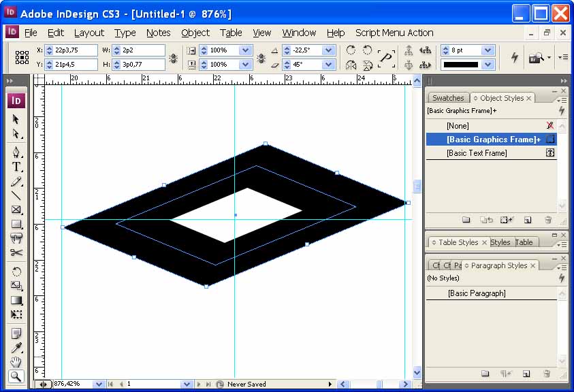This screenshot has width=574, height=392.
Task: Select the Hand tool
Action: (16, 362)
